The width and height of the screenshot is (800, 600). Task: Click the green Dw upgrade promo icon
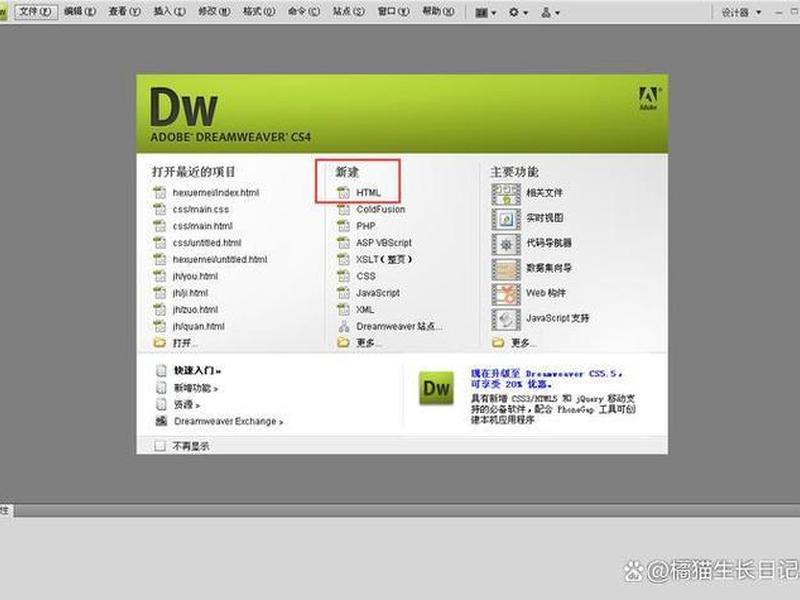point(436,388)
